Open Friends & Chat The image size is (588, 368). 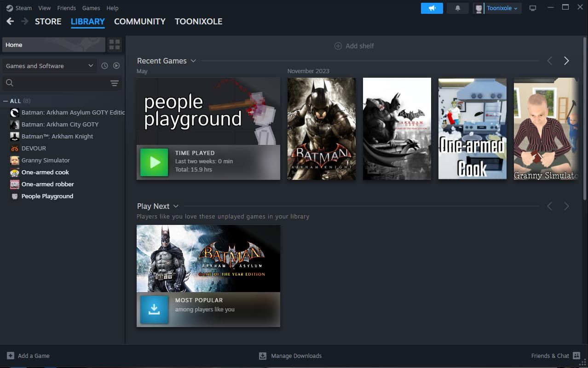tap(556, 356)
